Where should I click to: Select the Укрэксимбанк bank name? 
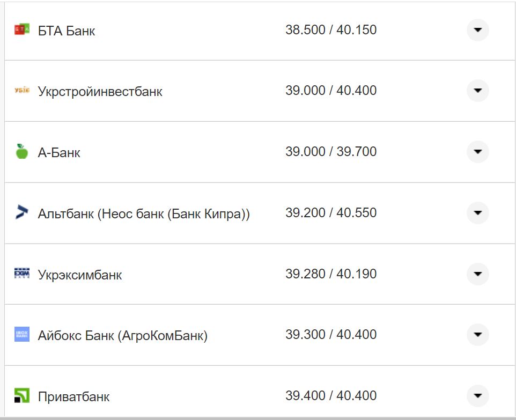tap(80, 275)
